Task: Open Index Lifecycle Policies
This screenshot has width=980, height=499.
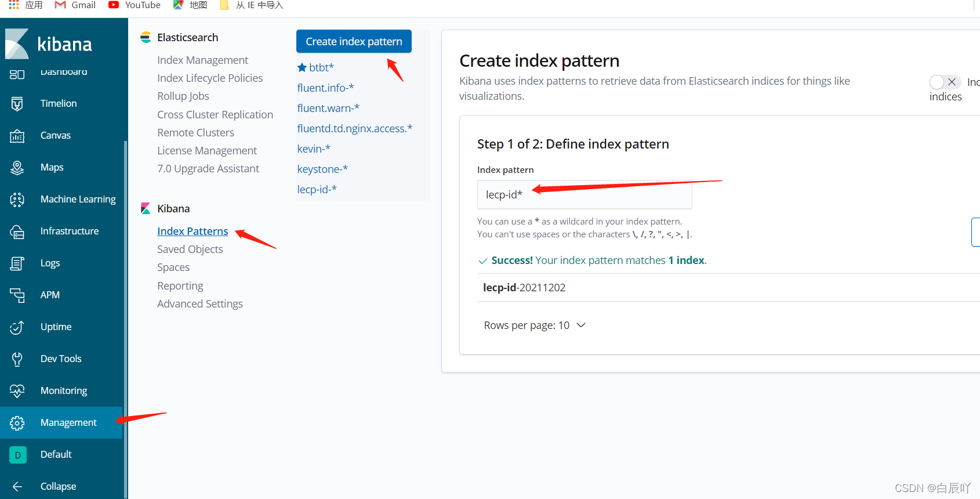Action: [x=210, y=78]
